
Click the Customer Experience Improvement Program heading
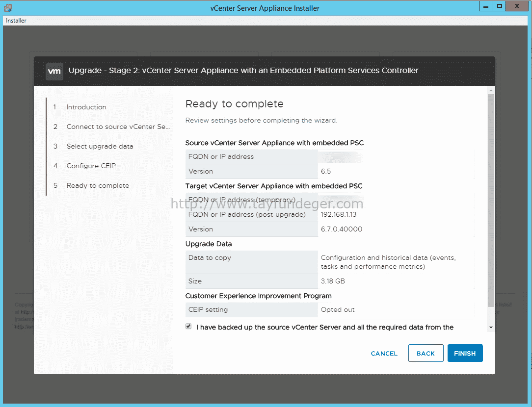258,296
